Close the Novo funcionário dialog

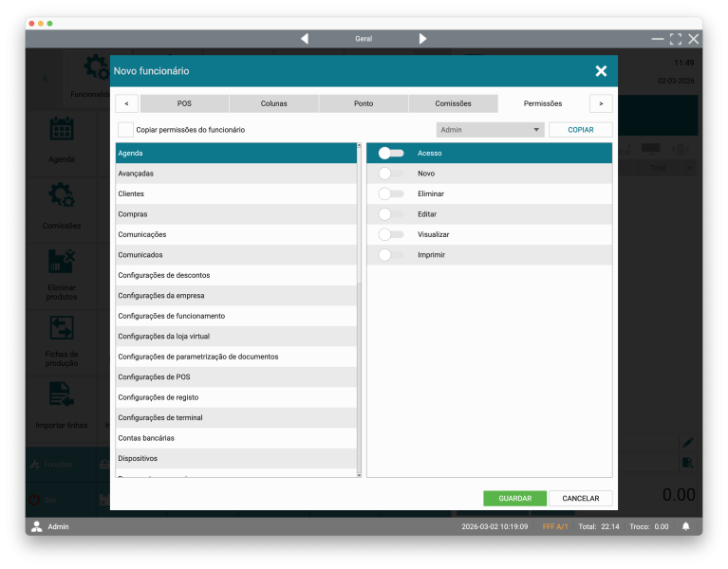601,71
